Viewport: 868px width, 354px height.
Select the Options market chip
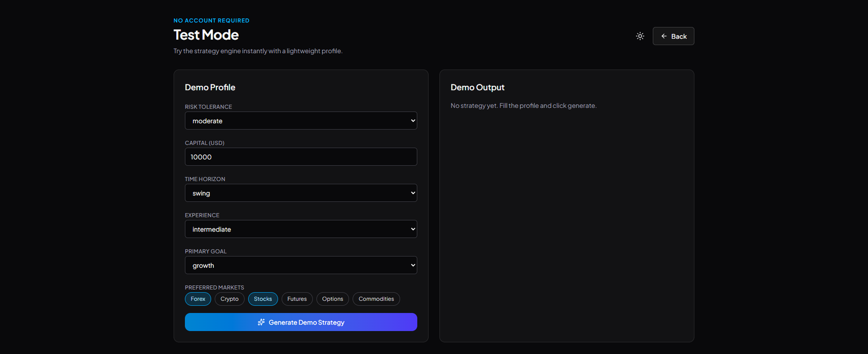[333, 299]
